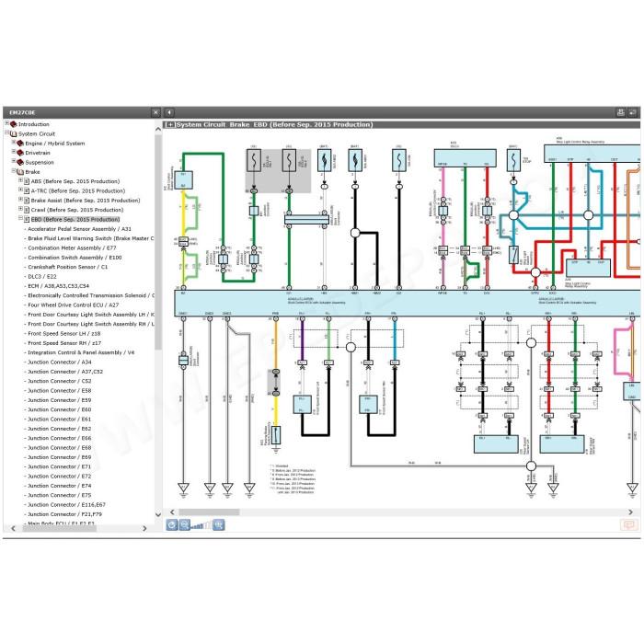
Task: Click the return arrow icon at top right
Action: pos(633,112)
